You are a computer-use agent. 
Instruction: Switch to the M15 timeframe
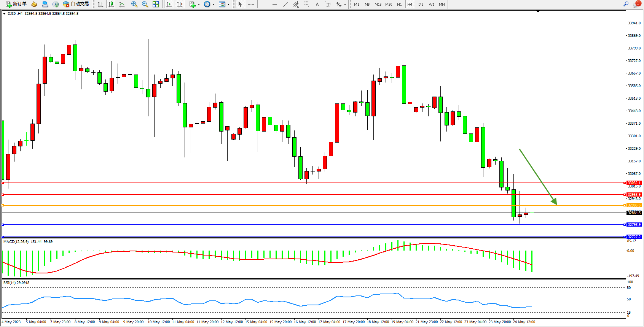(378, 4)
